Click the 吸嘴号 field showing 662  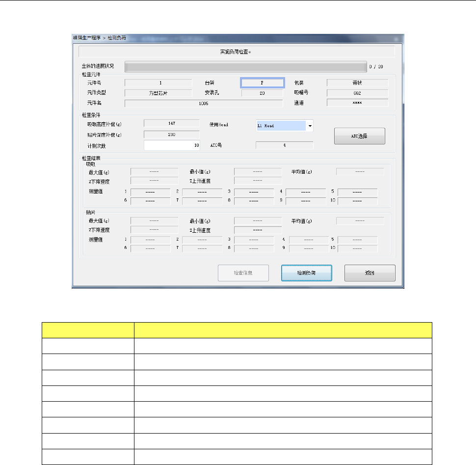(357, 93)
